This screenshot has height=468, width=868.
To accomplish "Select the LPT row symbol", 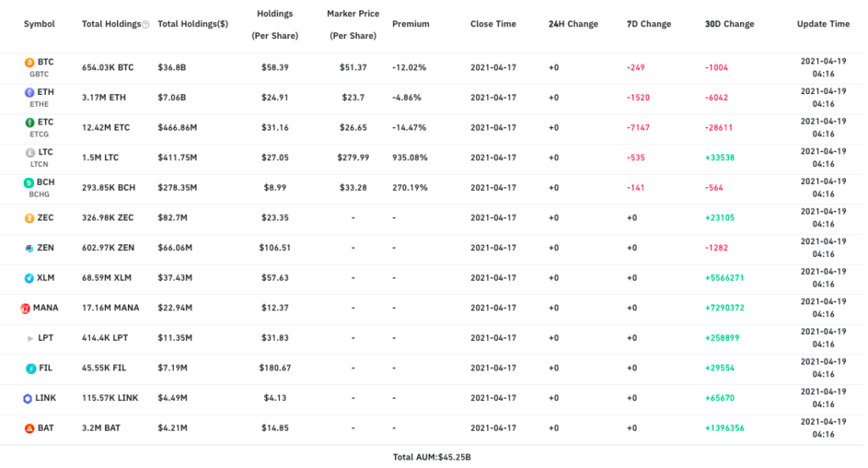I will [x=45, y=338].
